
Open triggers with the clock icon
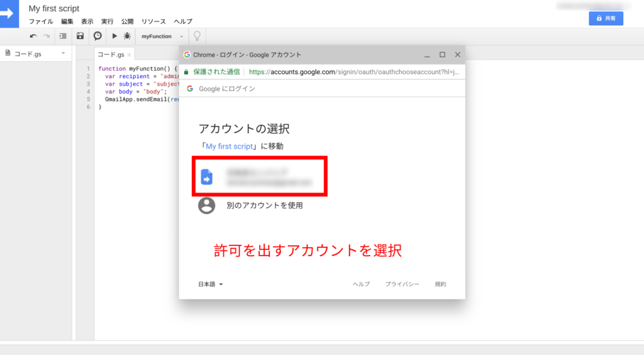(97, 37)
